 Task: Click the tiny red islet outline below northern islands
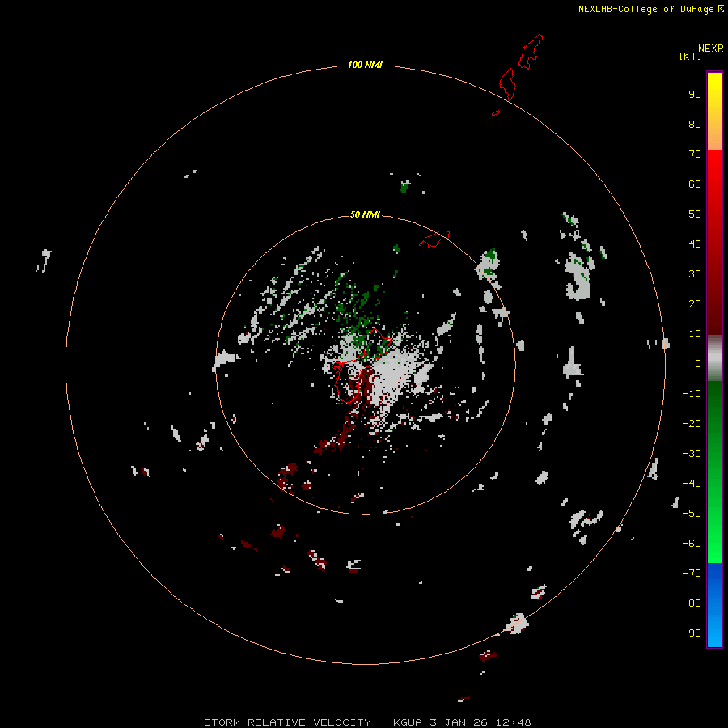(496, 112)
